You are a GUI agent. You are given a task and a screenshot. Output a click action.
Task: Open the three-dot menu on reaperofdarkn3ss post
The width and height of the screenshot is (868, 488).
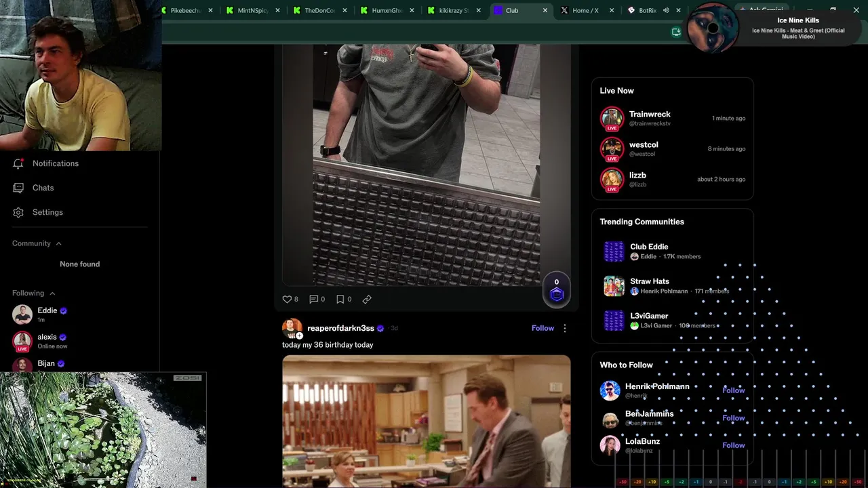pyautogui.click(x=565, y=328)
